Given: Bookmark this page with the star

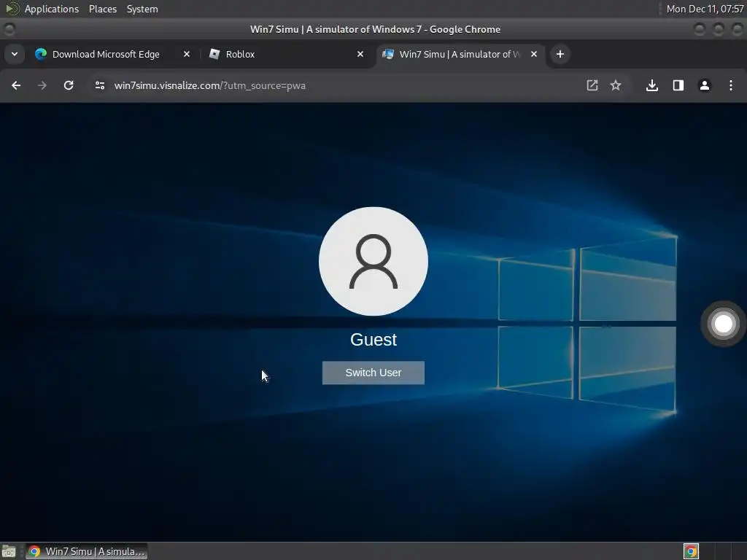Looking at the screenshot, I should (x=616, y=85).
